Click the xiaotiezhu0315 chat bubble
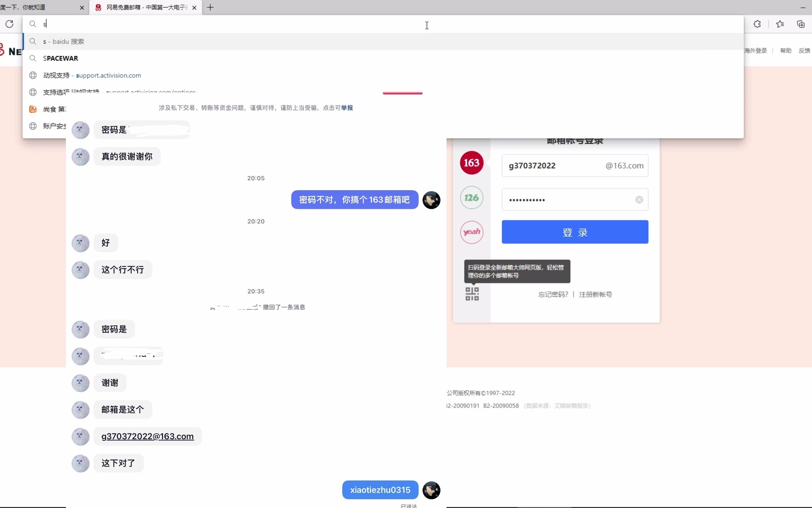Viewport: 812px width, 508px height. point(380,490)
